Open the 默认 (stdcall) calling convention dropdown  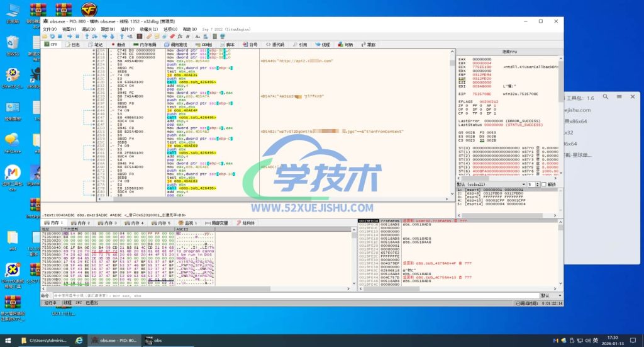[x=491, y=185]
